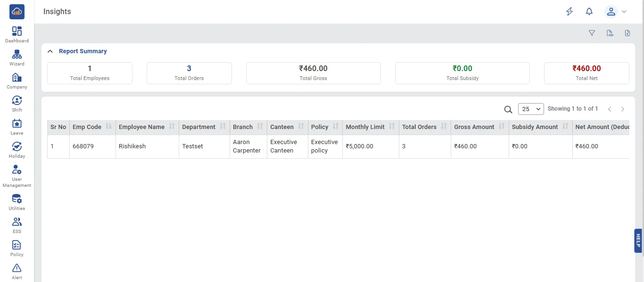Click the Executive Canteen cell
The image size is (644, 282).
[287, 146]
